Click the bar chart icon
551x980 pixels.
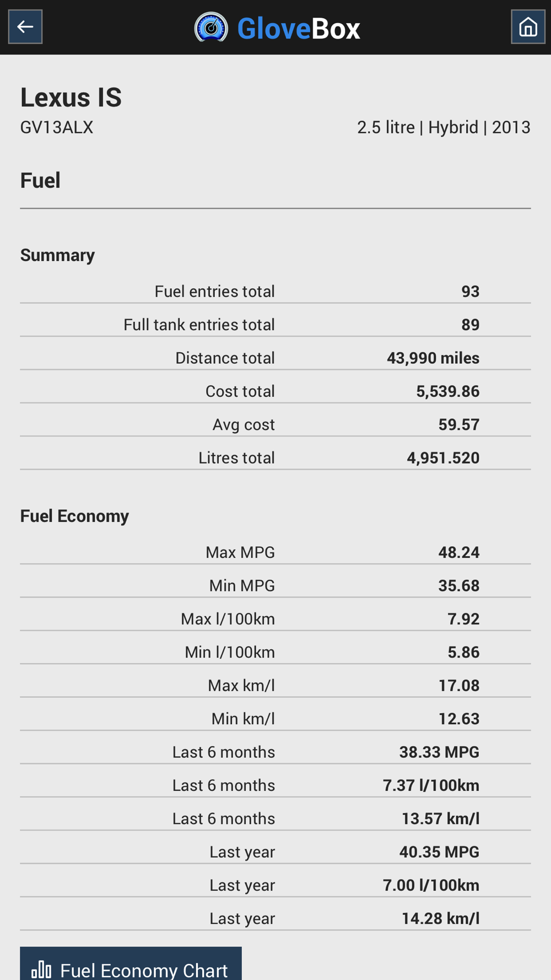coord(41,968)
